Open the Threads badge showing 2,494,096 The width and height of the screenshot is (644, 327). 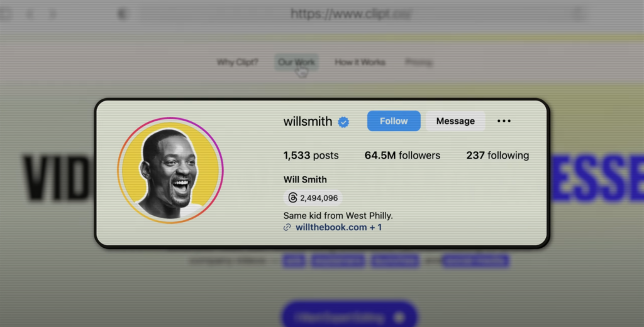point(313,198)
